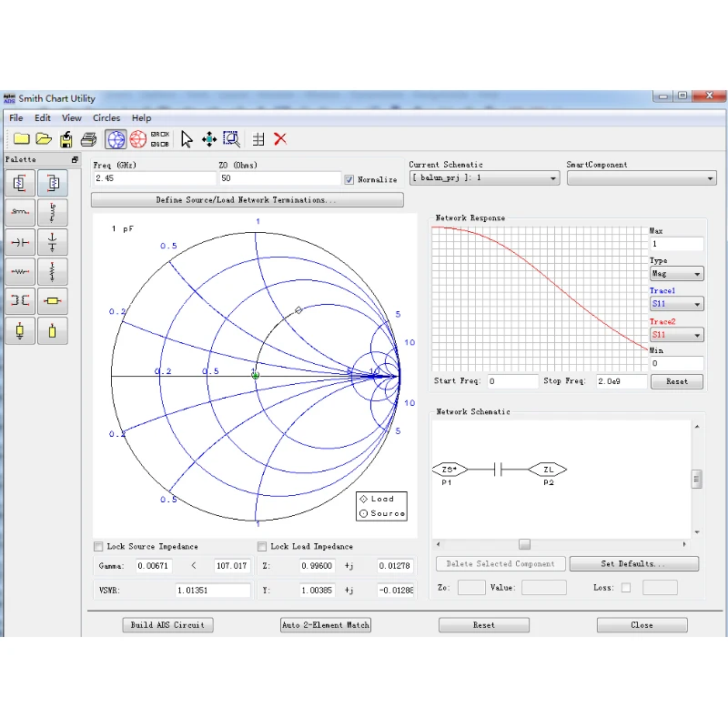Click the printer icon in the toolbar
Viewport: 728px width, 728px height.
pos(88,139)
